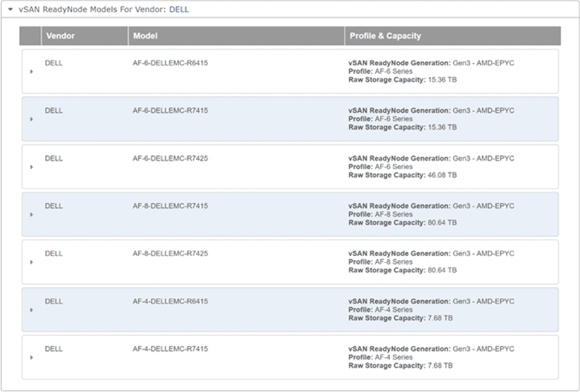The image size is (580, 392).
Task: Click Profile line in AF-8-DELLEMC-R7425 row
Action: 380,262
